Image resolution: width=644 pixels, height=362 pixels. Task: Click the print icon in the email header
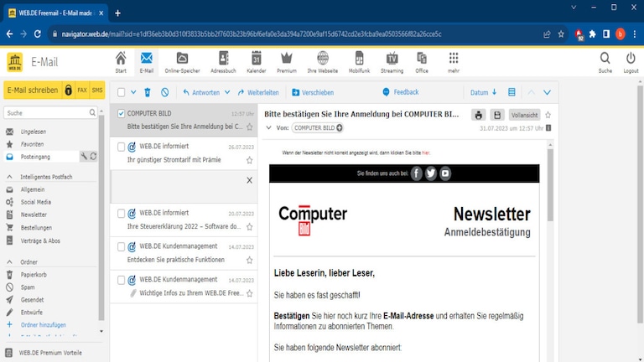[x=478, y=115]
